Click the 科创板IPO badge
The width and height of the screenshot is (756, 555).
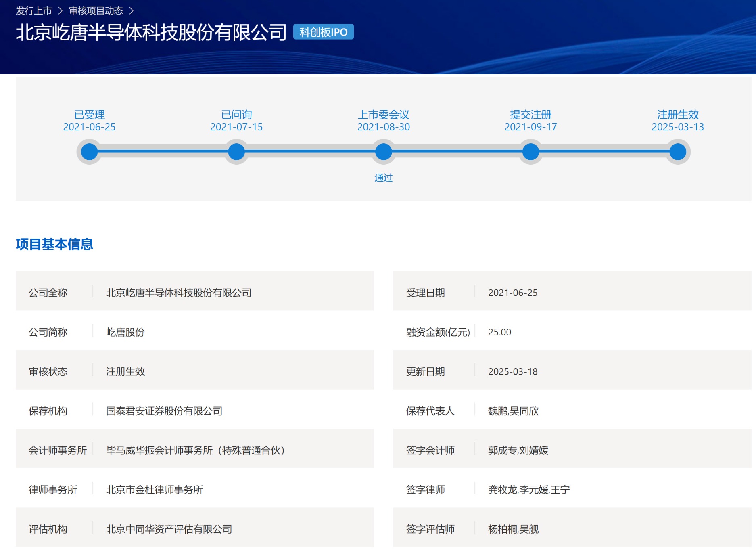click(x=323, y=32)
